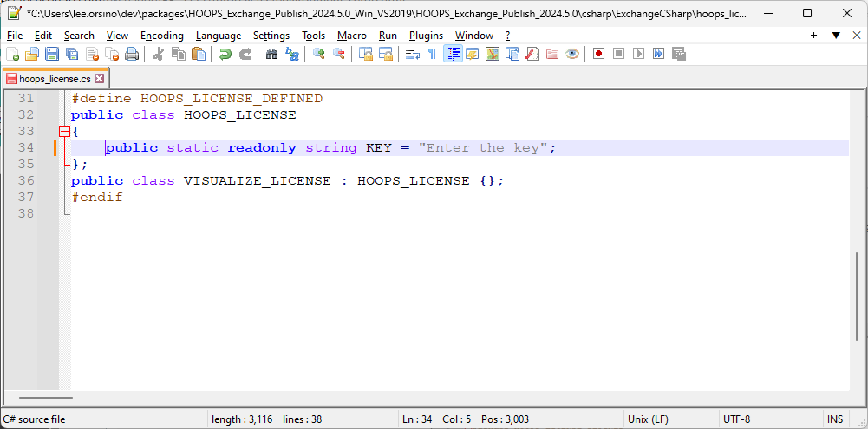Toggle word wrap in the toolbar
Screen dimensions: 868x429
pyautogui.click(x=412, y=54)
